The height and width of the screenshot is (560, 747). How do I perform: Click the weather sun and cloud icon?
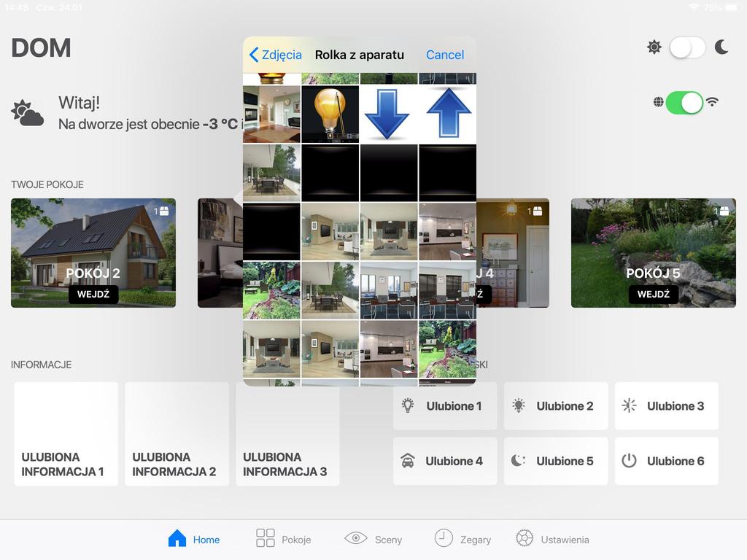[x=27, y=113]
